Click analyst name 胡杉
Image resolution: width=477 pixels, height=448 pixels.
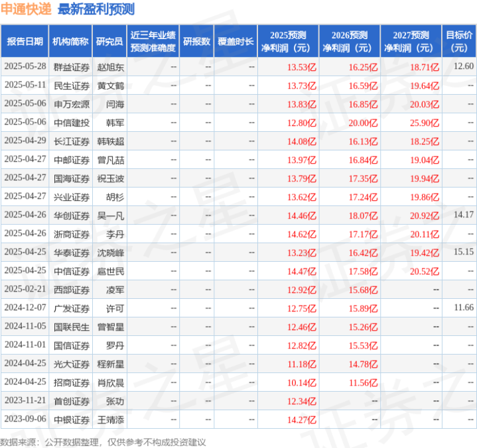coord(115,197)
